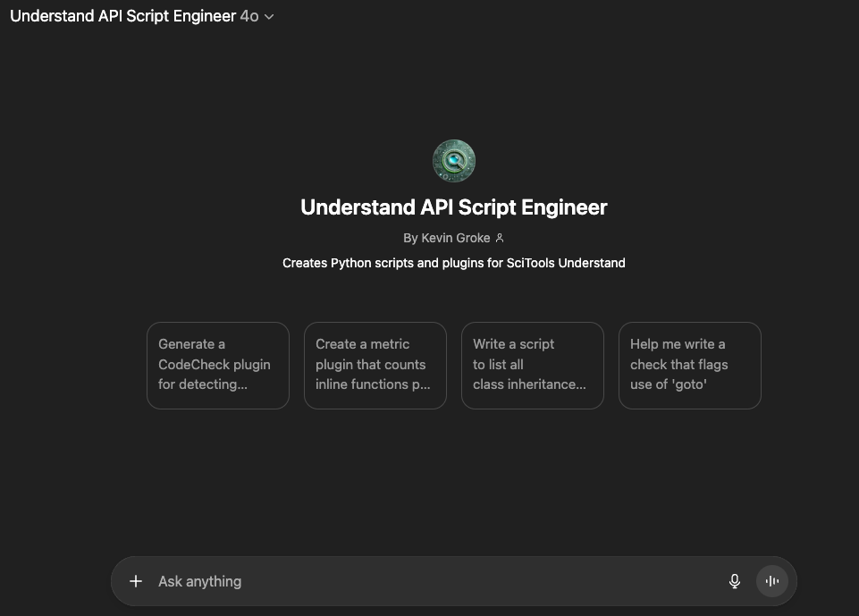Start voice mode with the waveform icon
This screenshot has height=616, width=859.
[x=772, y=581]
